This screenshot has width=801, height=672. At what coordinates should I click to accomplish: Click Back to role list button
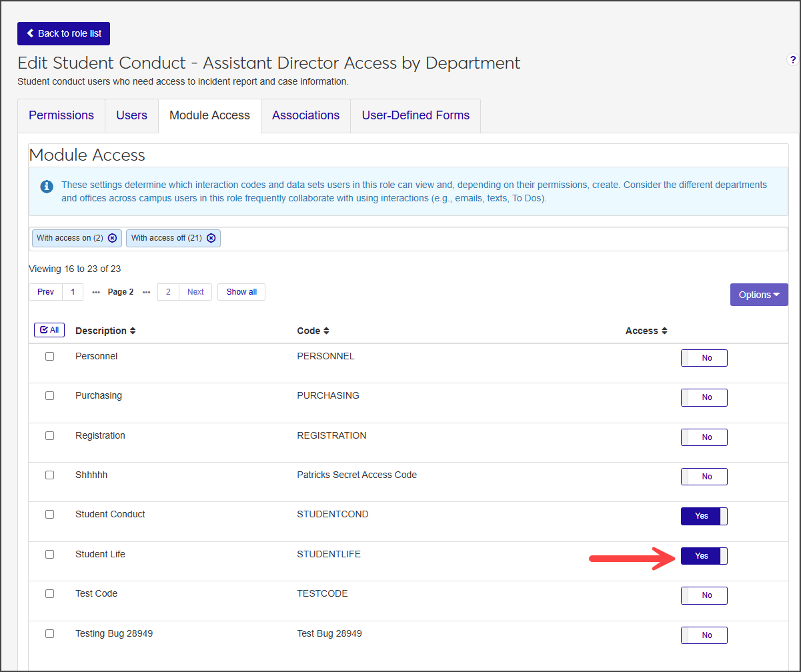tap(63, 33)
